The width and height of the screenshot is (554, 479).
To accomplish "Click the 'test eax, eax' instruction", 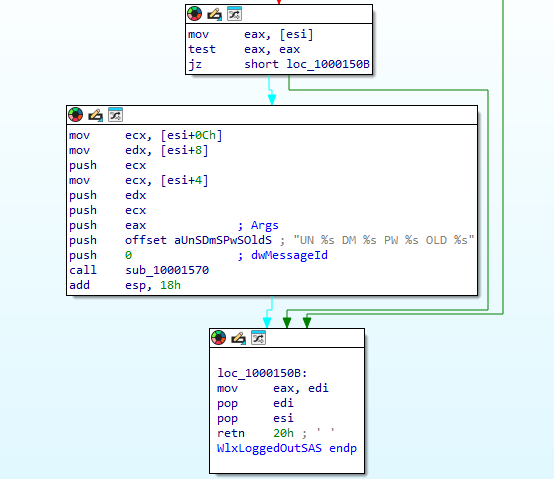I will pos(244,49).
